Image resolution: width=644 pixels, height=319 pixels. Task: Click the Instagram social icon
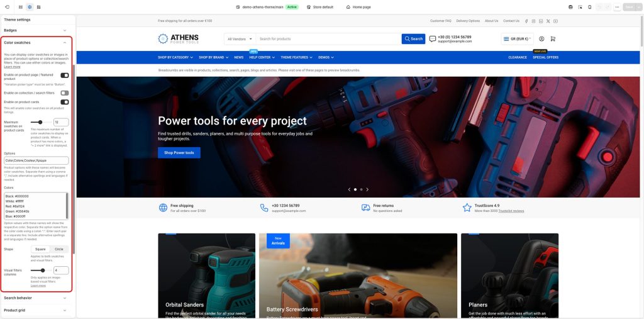pyautogui.click(x=533, y=21)
